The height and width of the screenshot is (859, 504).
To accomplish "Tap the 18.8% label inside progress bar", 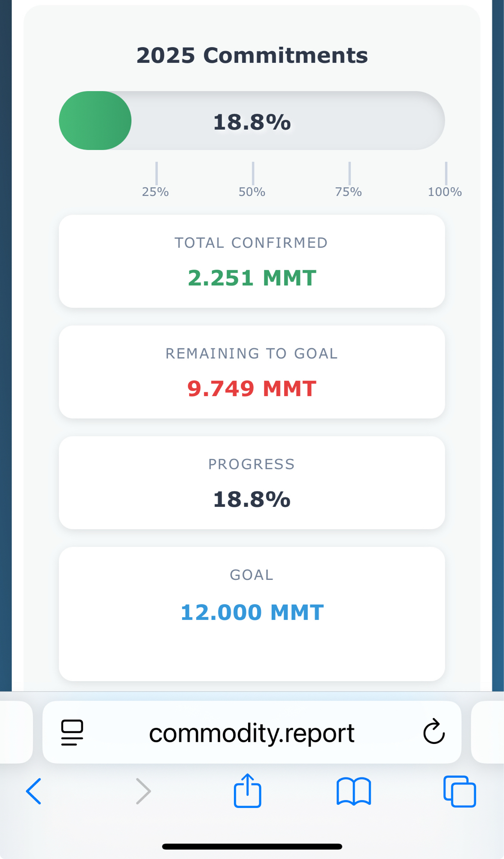I will click(x=252, y=122).
